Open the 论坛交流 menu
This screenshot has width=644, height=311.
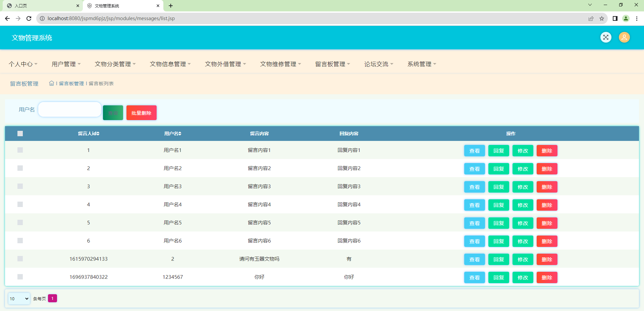click(378, 64)
